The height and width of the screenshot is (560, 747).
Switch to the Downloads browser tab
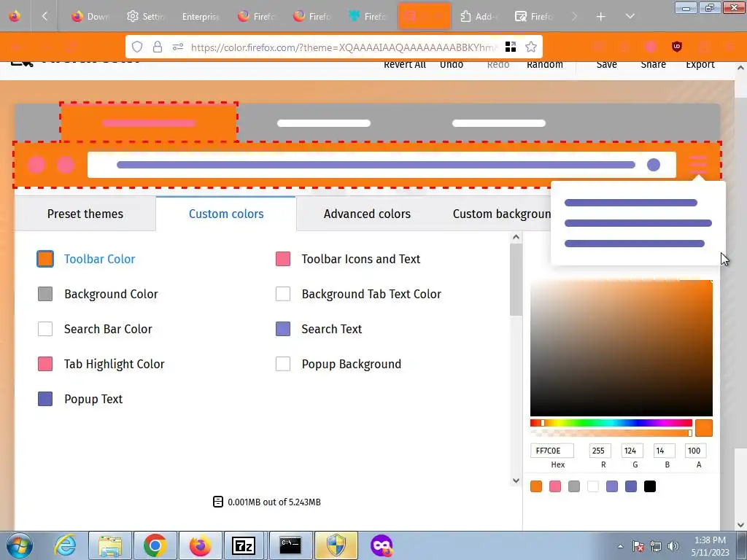click(x=90, y=17)
